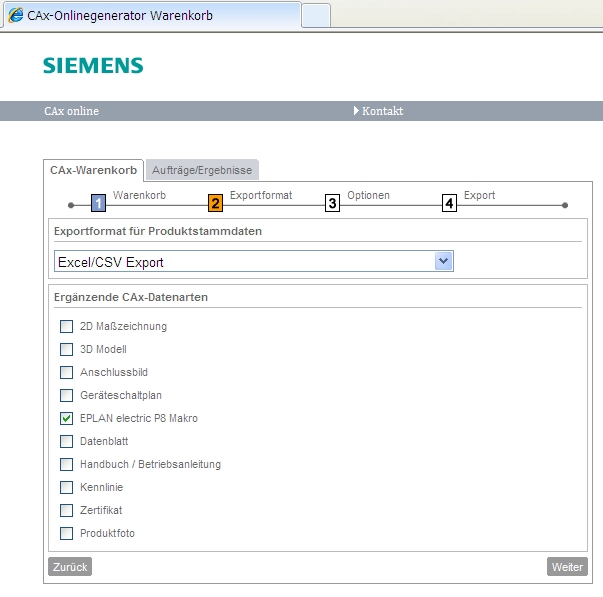Image resolution: width=603 pixels, height=597 pixels.
Task: Click the Weiter button
Action: [x=567, y=567]
